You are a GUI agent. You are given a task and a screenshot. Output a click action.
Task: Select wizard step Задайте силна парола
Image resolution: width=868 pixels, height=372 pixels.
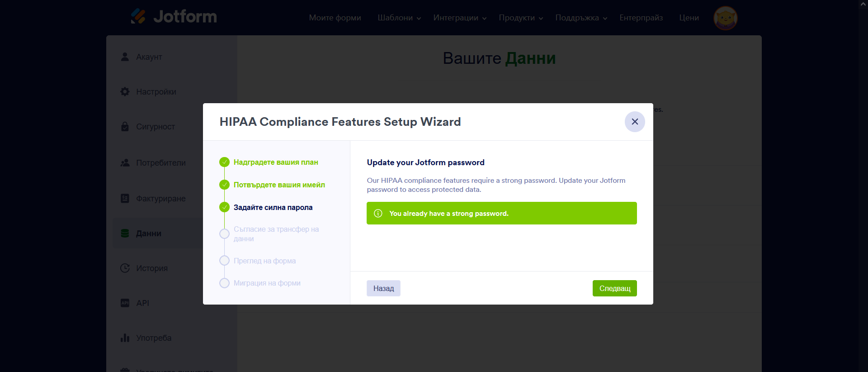[x=273, y=207]
